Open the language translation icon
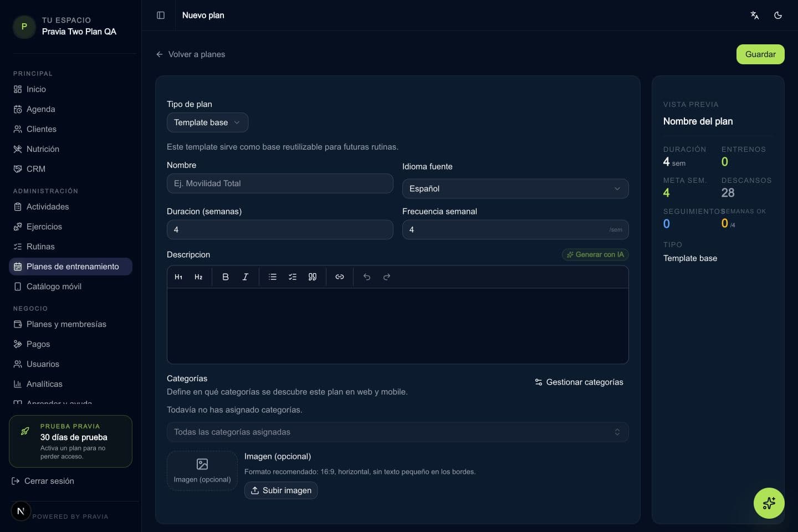The image size is (798, 532). tap(755, 16)
